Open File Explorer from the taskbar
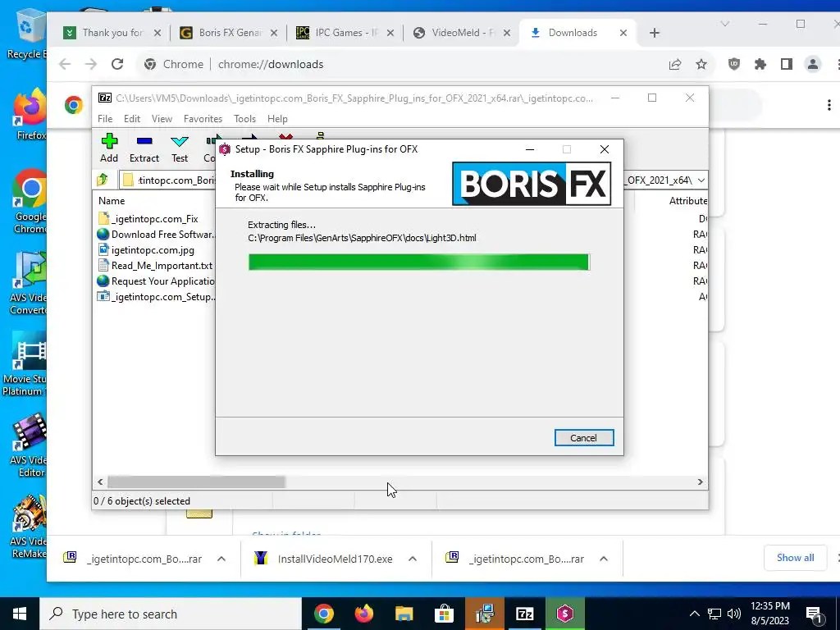 click(x=404, y=614)
